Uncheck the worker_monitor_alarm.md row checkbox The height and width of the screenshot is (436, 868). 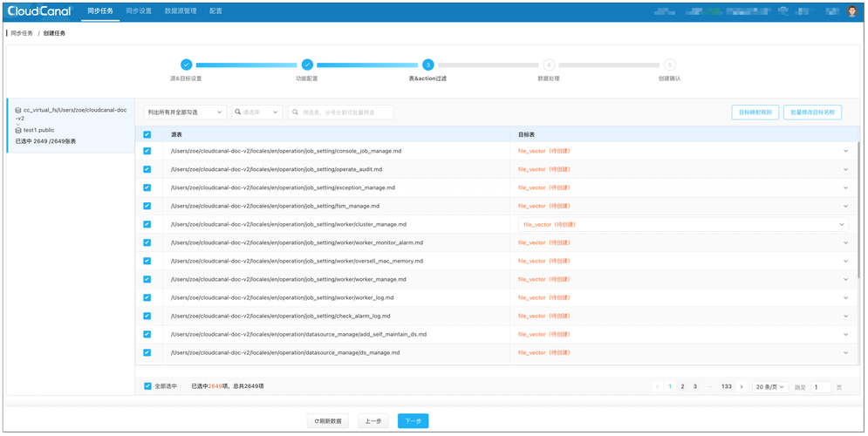tap(147, 242)
